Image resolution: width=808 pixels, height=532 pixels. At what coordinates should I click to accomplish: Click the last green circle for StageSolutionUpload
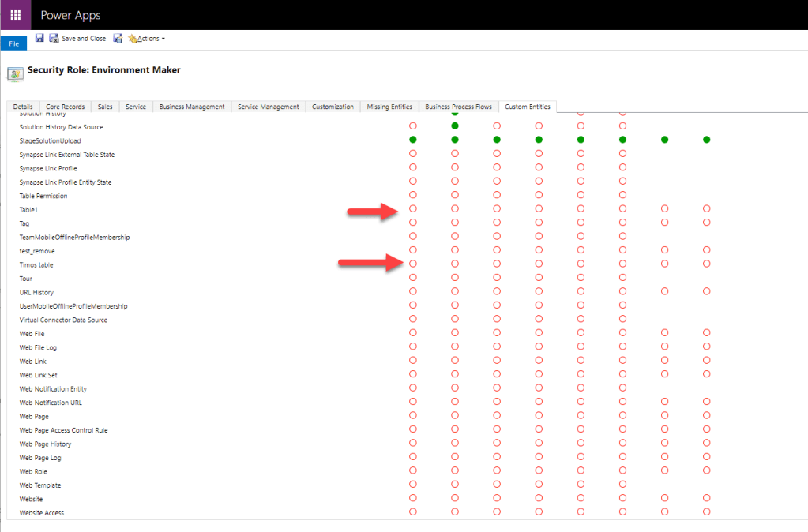pyautogui.click(x=706, y=140)
